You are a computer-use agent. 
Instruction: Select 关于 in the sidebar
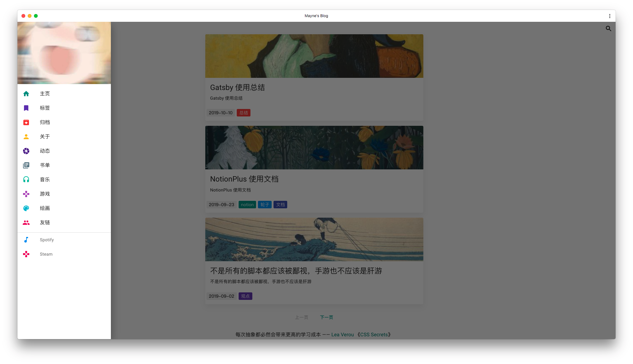[x=64, y=137]
